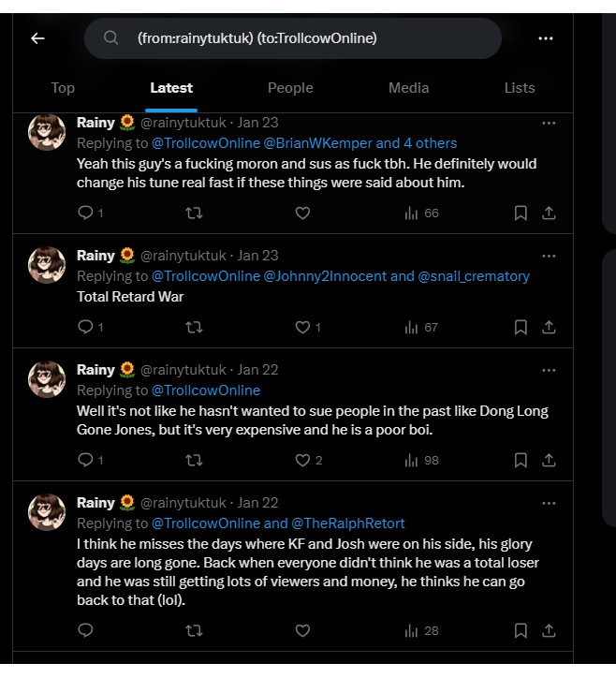The height and width of the screenshot is (678, 616).
Task: Reply to the "glory days" tweet
Action: [x=85, y=630]
